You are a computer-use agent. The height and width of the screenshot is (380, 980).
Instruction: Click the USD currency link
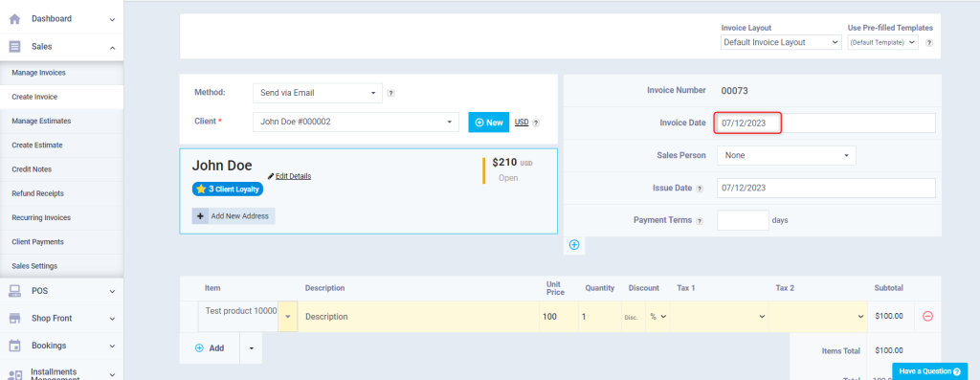[x=522, y=123]
